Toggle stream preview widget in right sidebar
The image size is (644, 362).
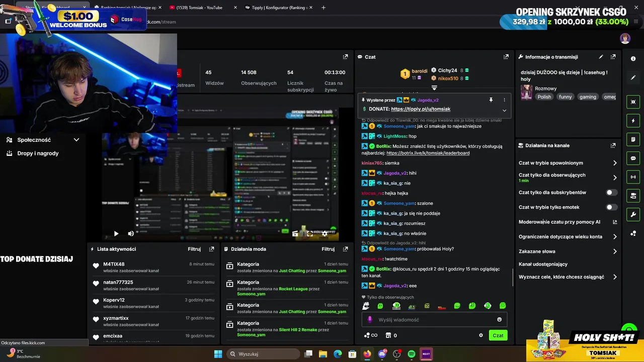pyautogui.click(x=633, y=102)
